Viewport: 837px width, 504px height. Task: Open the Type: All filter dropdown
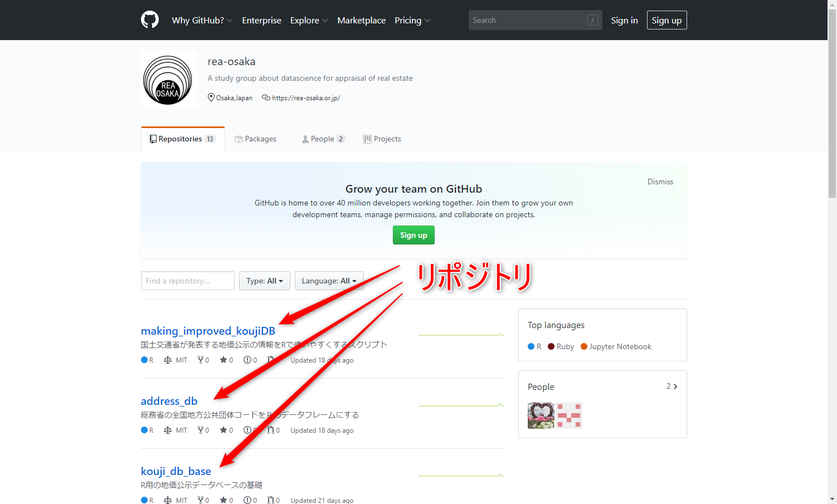coord(264,280)
